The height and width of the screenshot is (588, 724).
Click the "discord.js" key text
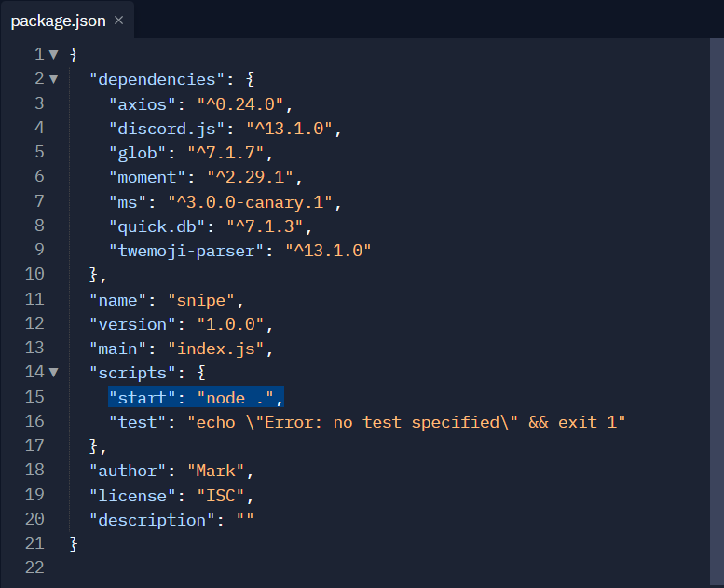pyautogui.click(x=167, y=129)
